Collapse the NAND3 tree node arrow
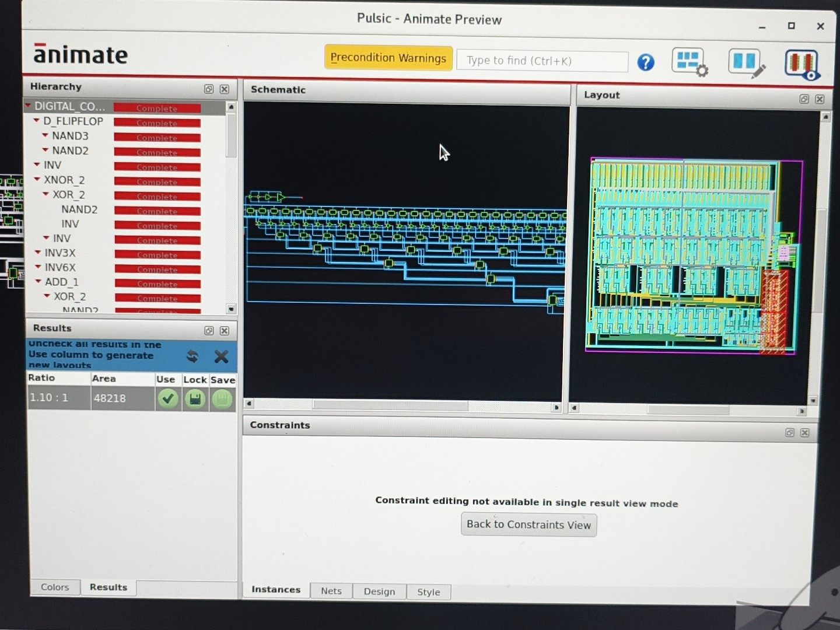Viewport: 840px width, 630px height. [x=45, y=135]
